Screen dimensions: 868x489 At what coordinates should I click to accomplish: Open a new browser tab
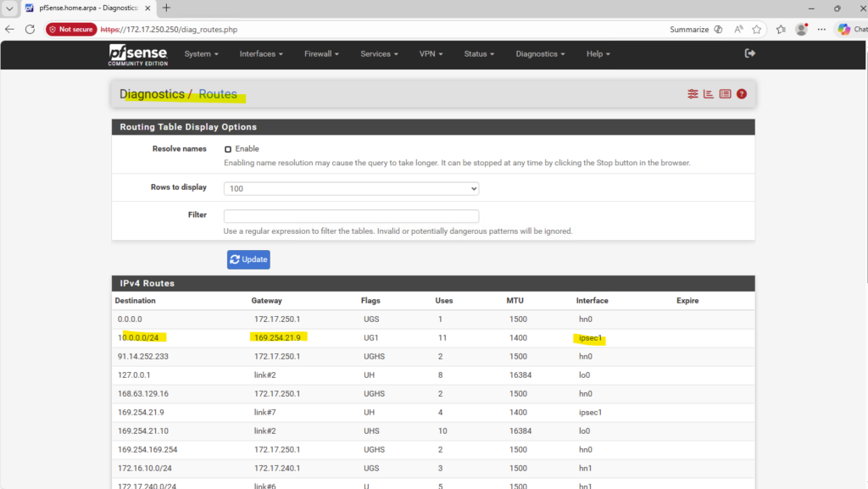pos(166,8)
